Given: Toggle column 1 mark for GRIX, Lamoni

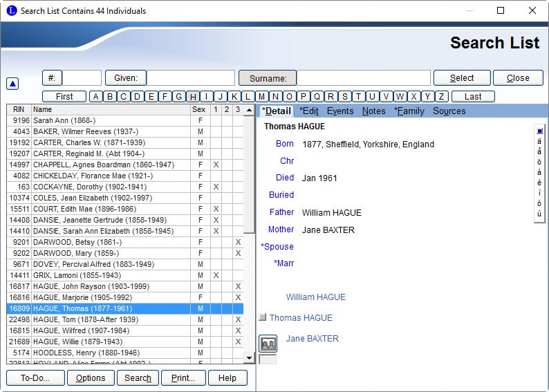Looking at the screenshot, I should tap(216, 275).
